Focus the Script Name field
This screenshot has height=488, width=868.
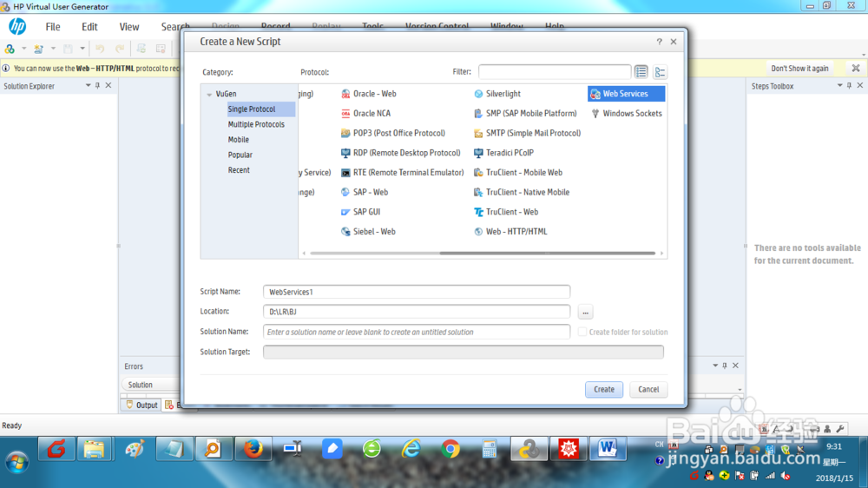point(417,292)
